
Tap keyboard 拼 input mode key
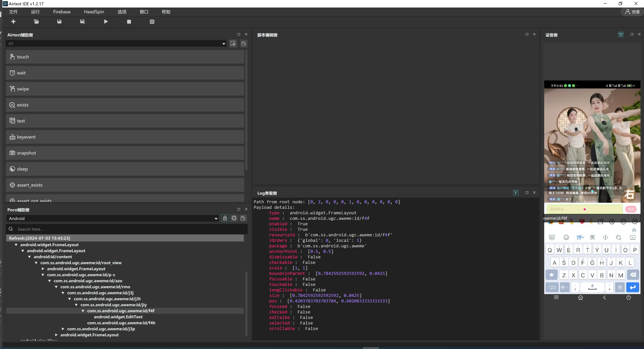click(x=580, y=237)
